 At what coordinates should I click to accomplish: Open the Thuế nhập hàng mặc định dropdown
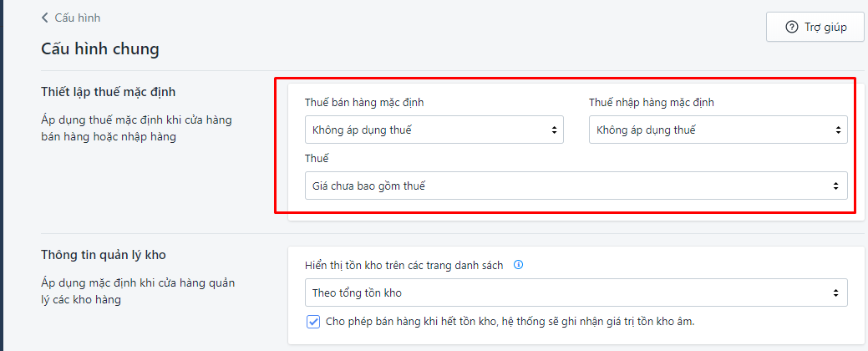tap(718, 130)
